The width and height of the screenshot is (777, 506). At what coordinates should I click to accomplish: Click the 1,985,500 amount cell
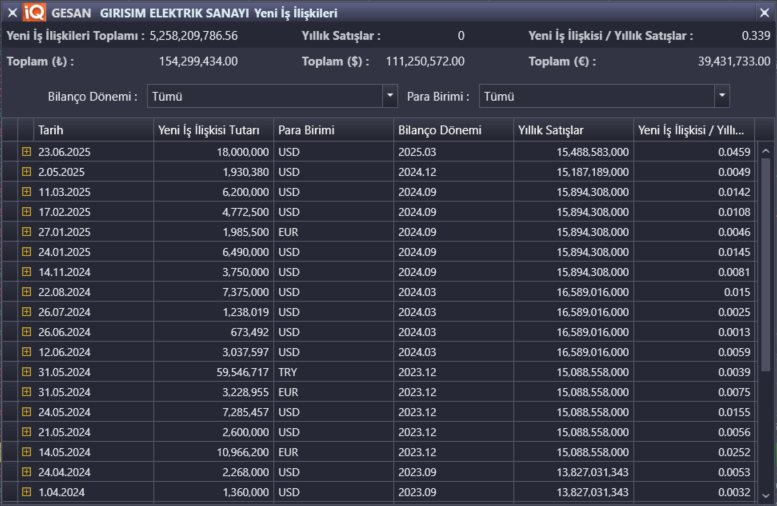(213, 232)
